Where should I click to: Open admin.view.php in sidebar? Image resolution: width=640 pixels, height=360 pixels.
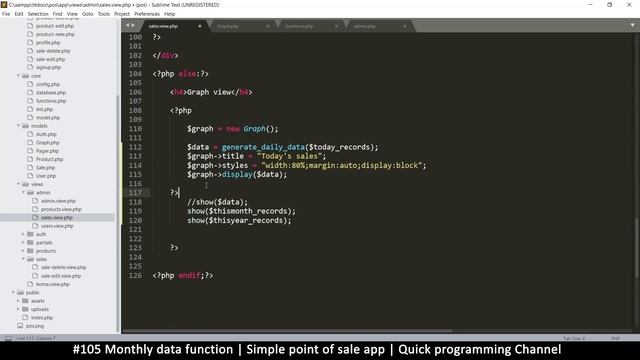[x=58, y=201]
